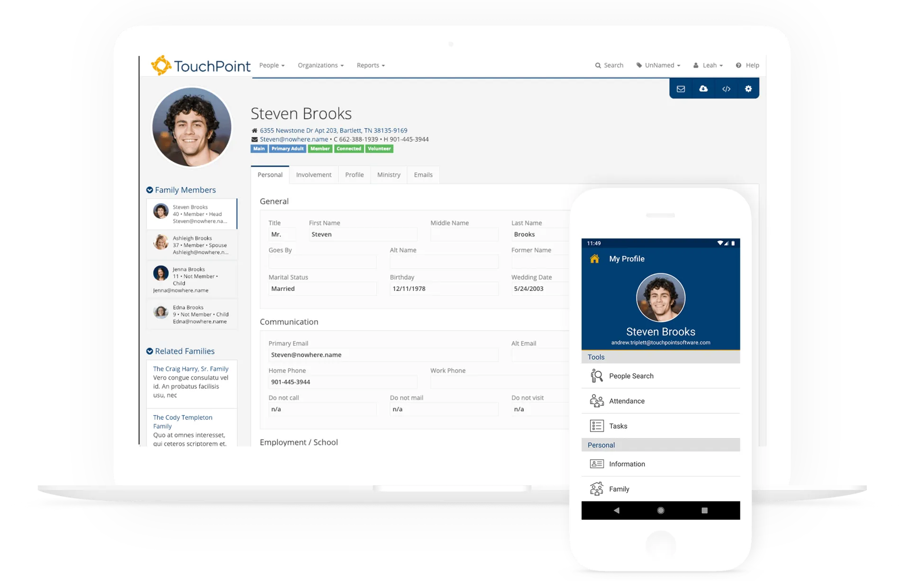Image resolution: width=910 pixels, height=588 pixels.
Task: Click the Do not call field
Action: coord(323,409)
